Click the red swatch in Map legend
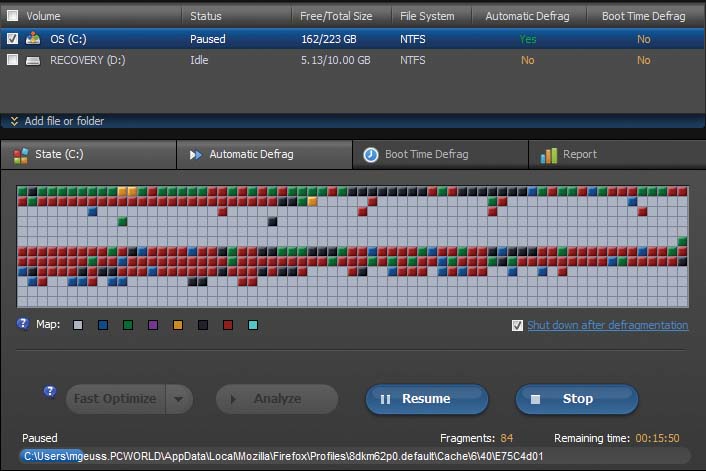The height and width of the screenshot is (471, 706). [228, 325]
